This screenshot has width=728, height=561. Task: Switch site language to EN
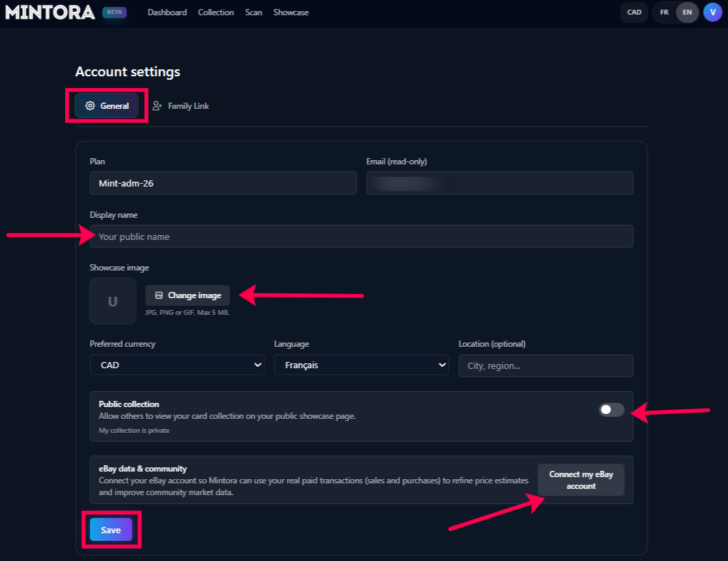687,12
